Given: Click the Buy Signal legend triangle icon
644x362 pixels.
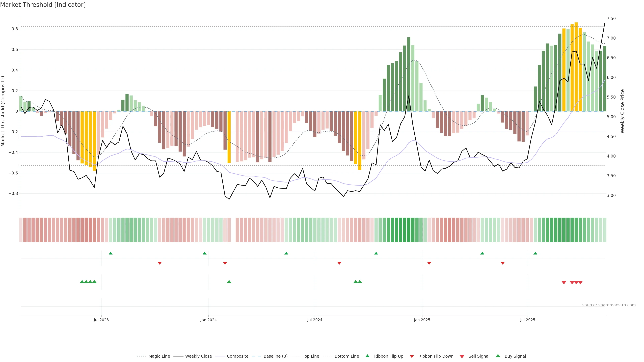Looking at the screenshot, I should point(498,356).
